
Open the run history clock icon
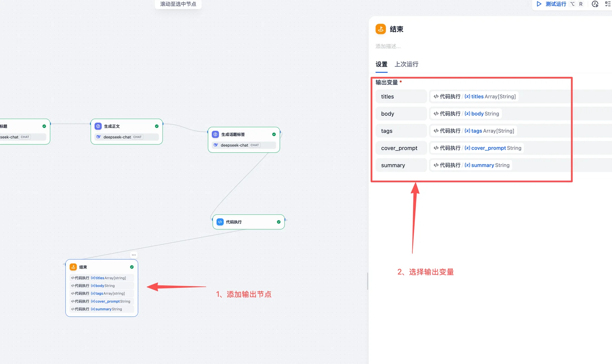click(595, 4)
